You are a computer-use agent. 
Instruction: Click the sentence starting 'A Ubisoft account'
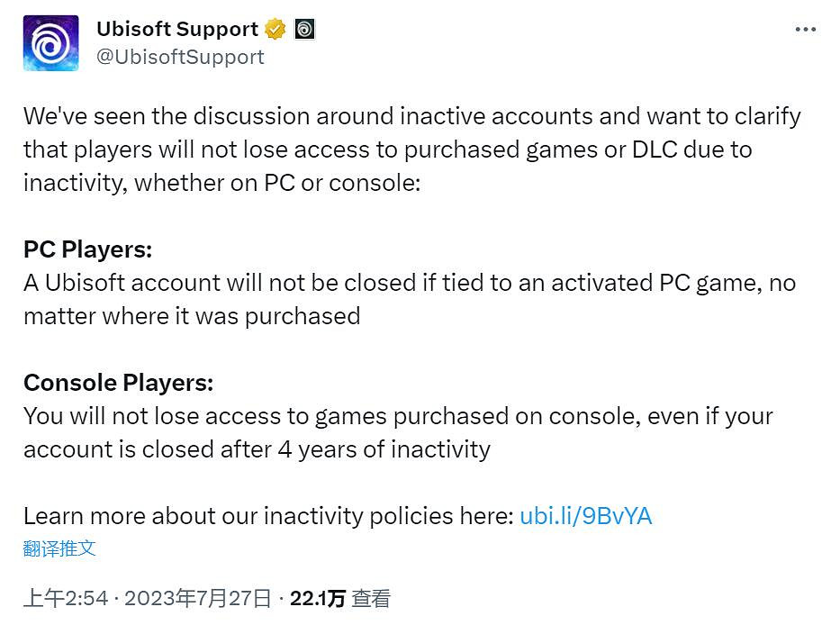coord(409,283)
